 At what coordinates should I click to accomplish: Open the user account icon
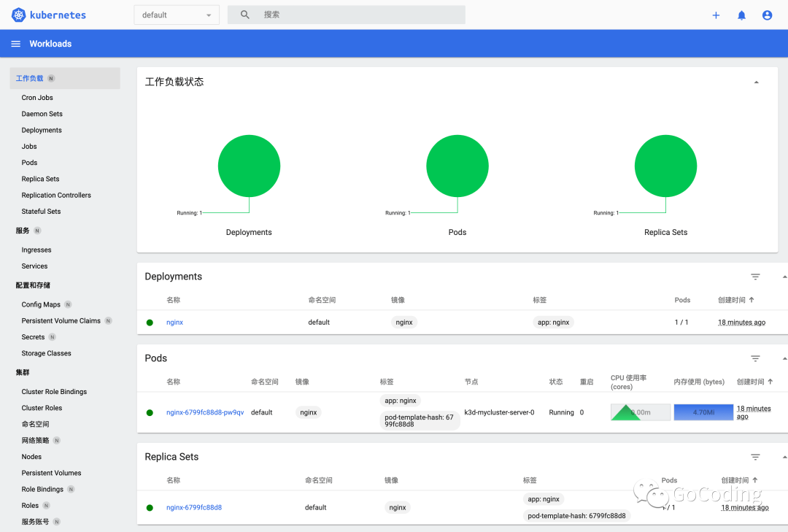pos(767,15)
